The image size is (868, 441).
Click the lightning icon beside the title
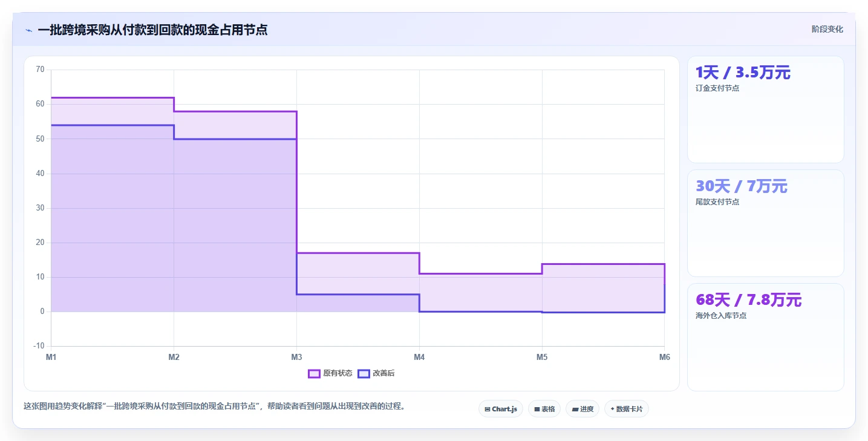point(29,30)
